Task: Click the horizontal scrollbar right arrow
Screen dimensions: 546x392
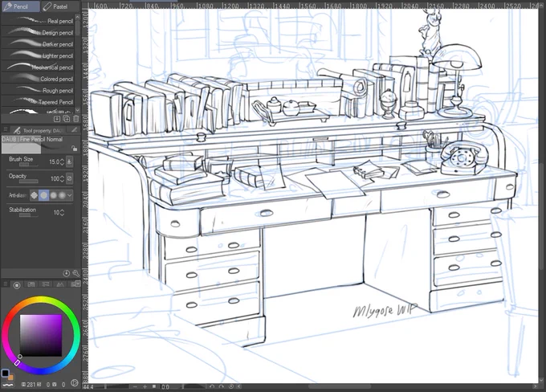Action: coord(536,386)
